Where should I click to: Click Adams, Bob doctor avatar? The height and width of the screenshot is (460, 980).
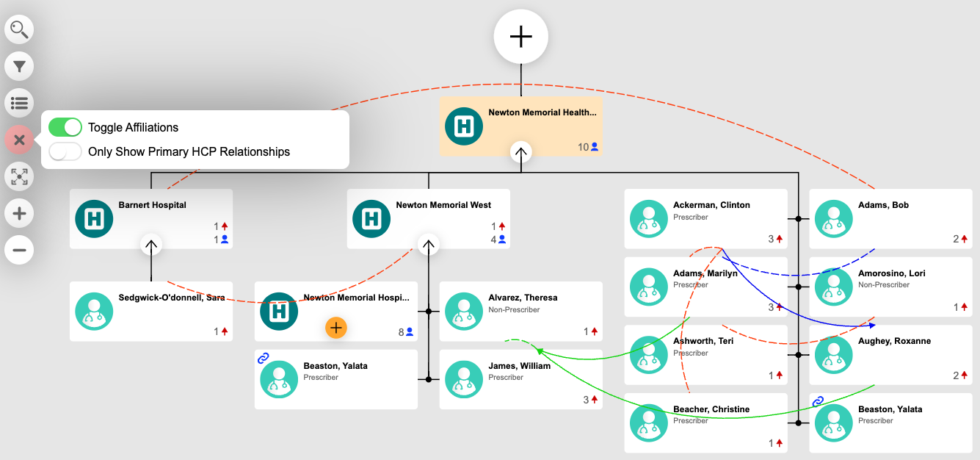[834, 219]
